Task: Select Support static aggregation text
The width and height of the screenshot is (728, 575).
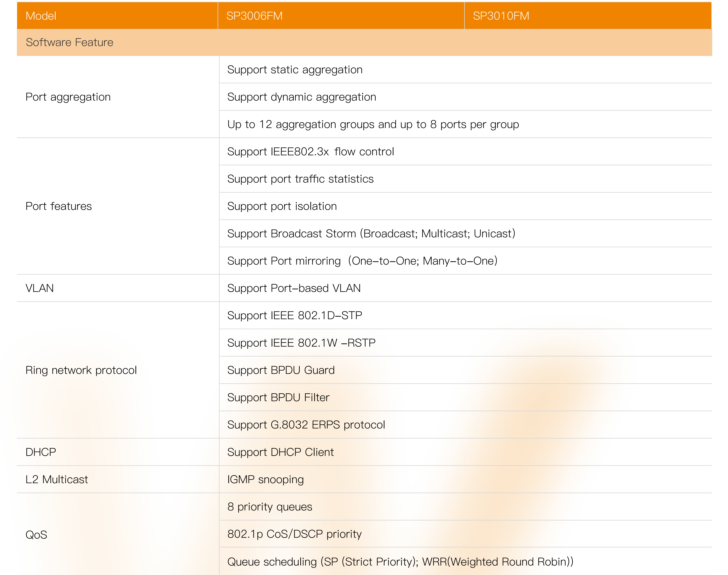Action: pyautogui.click(x=295, y=70)
